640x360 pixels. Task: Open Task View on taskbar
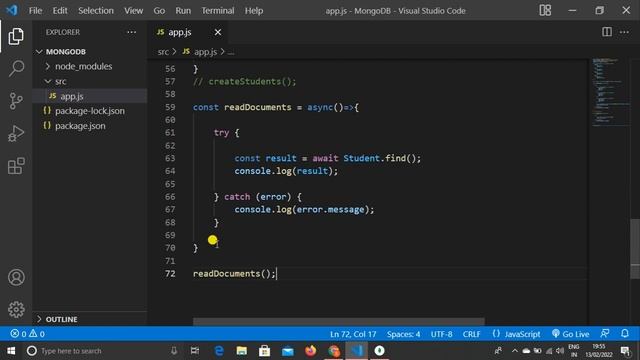(195, 351)
